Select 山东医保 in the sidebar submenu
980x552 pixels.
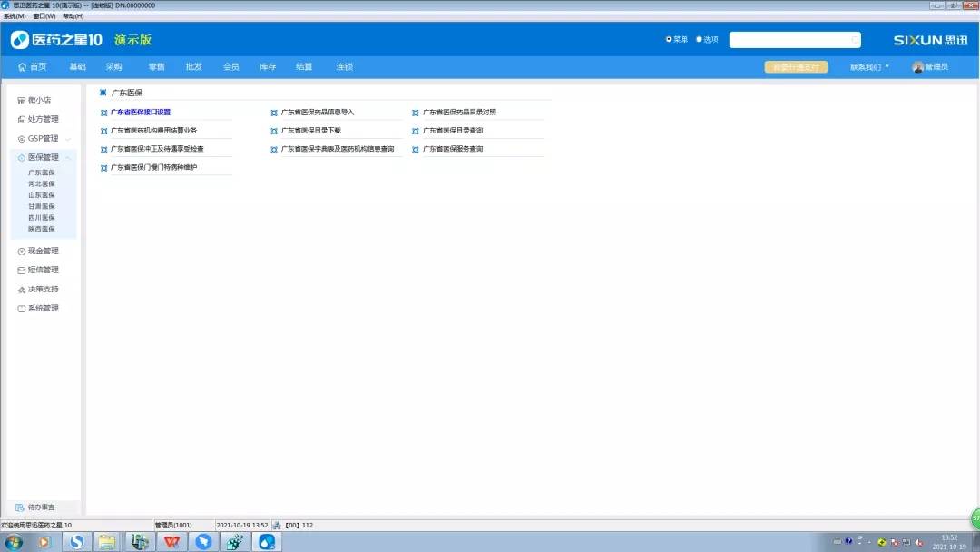pos(41,195)
